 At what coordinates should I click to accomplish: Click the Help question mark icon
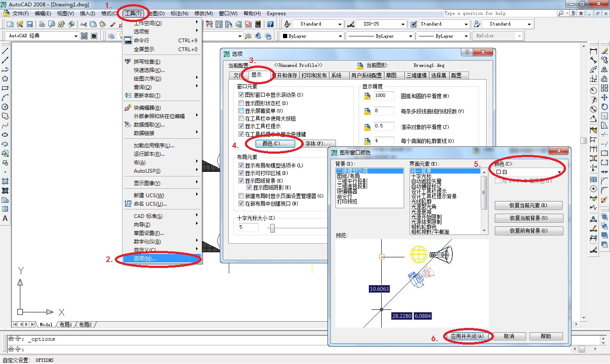pyautogui.click(x=270, y=24)
